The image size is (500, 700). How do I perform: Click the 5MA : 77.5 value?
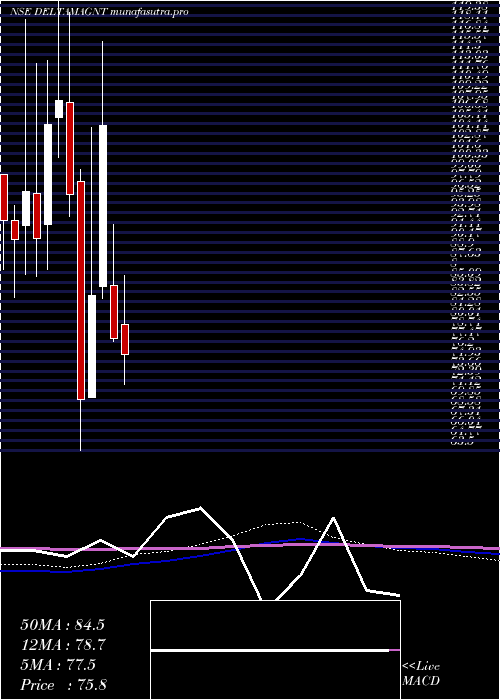coord(58,665)
